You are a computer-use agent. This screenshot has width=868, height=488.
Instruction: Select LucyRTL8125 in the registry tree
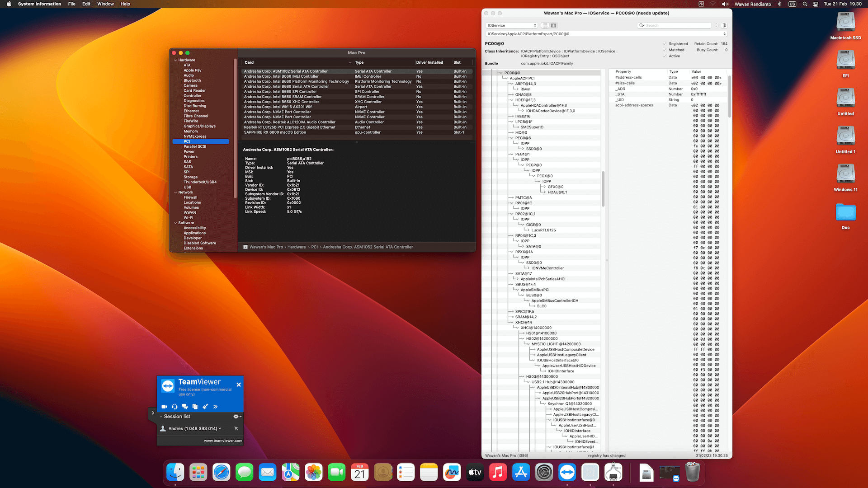tap(543, 230)
